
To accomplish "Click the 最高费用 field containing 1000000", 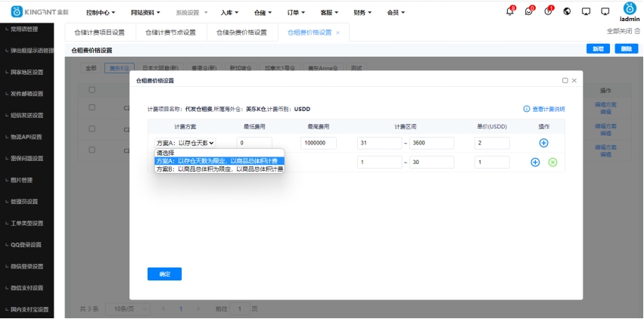I will pyautogui.click(x=319, y=143).
